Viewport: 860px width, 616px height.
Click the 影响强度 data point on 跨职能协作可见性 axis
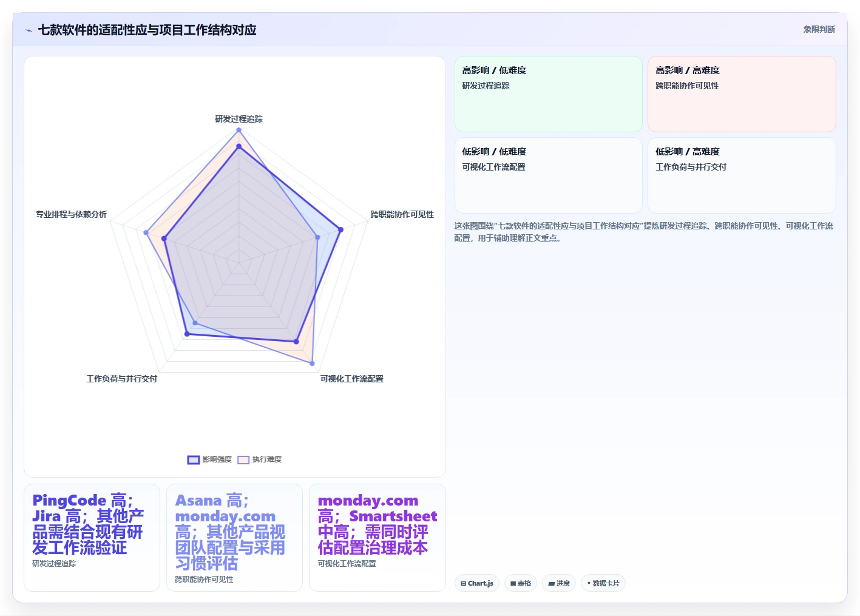[340, 229]
